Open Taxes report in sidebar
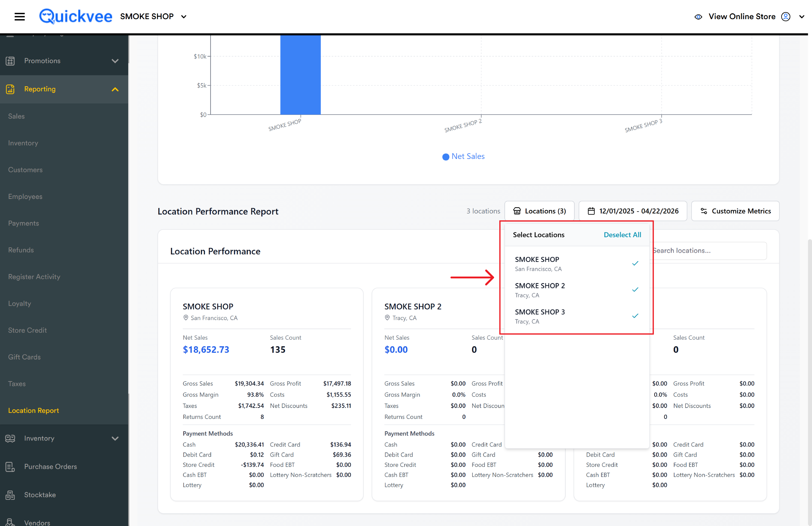This screenshot has width=812, height=526. [x=17, y=384]
